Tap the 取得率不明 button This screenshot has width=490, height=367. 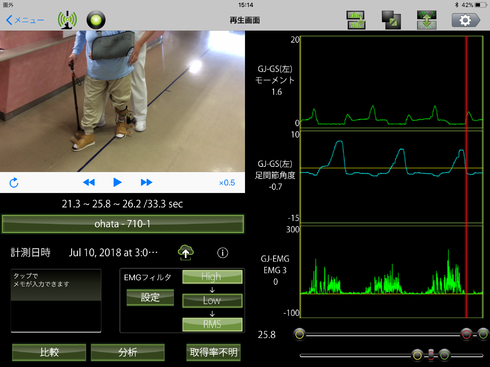pos(213,352)
